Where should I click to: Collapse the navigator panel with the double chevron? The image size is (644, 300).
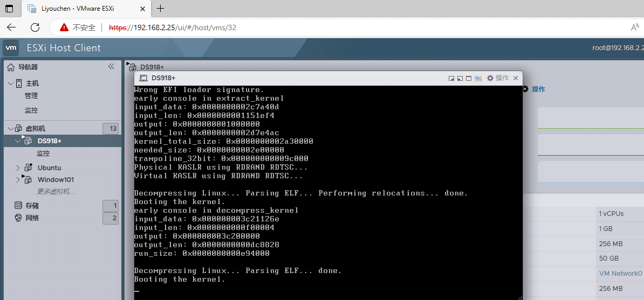tap(111, 66)
